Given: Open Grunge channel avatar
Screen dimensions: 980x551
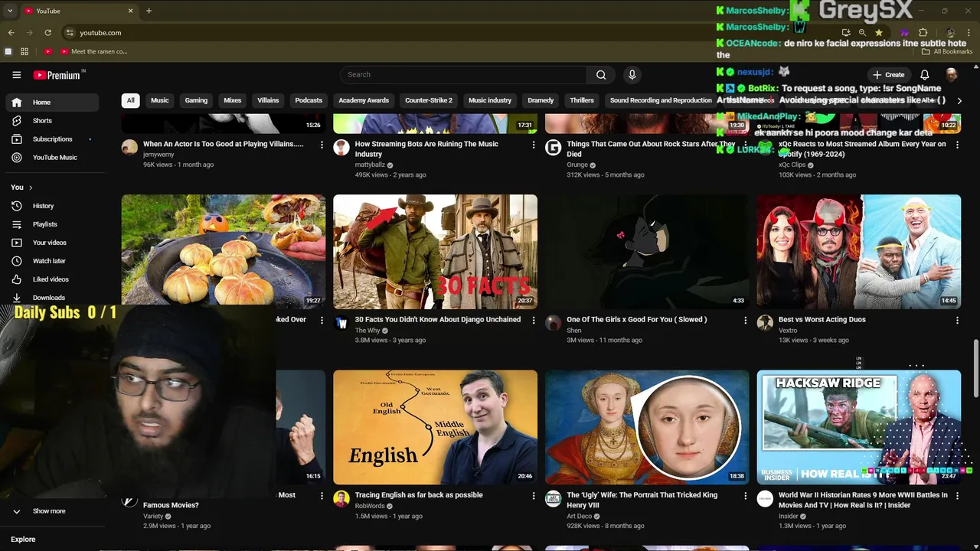Looking at the screenshot, I should coord(553,148).
